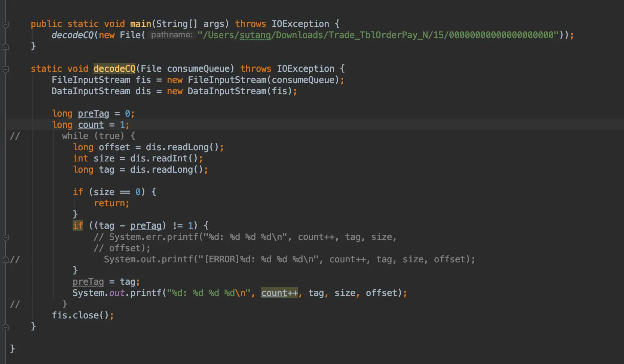Click the 'consumeQueue' parameter in decodeCQ's signature
624x364 pixels.
click(x=198, y=69)
